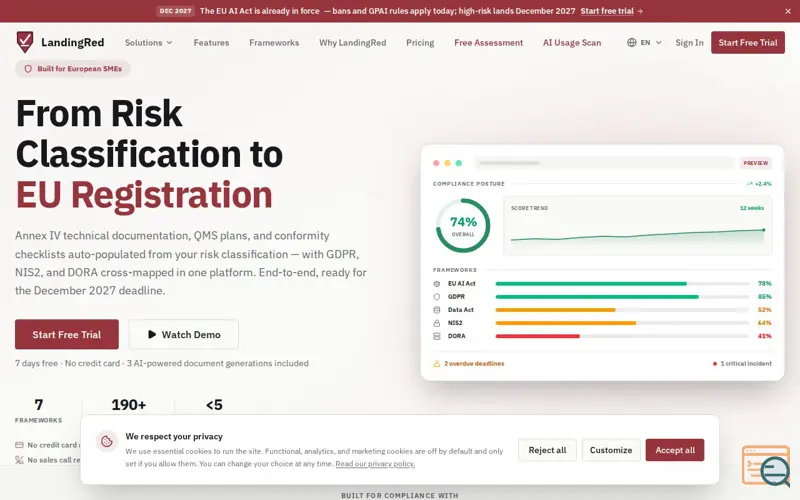Screen dimensions: 800x500
Task: Expand the Solutions dropdown menu
Action: [148, 42]
